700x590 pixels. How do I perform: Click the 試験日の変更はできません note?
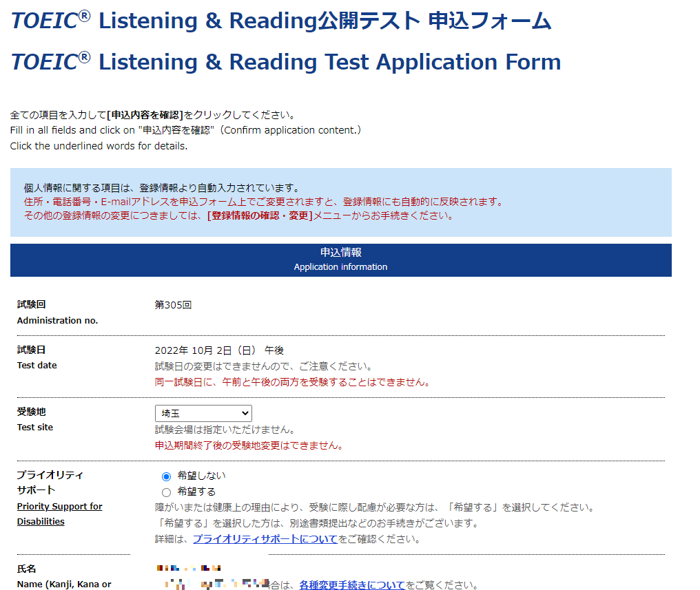point(263,366)
